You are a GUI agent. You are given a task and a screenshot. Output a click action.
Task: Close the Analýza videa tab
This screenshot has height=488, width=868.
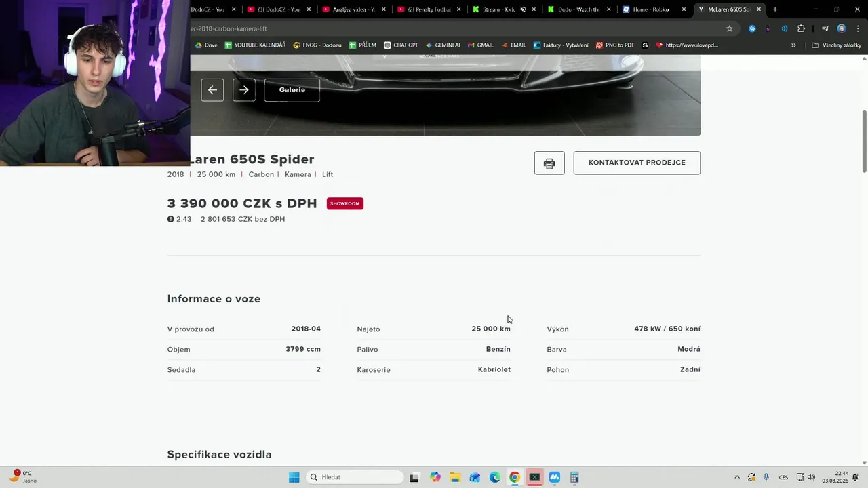coord(384,9)
